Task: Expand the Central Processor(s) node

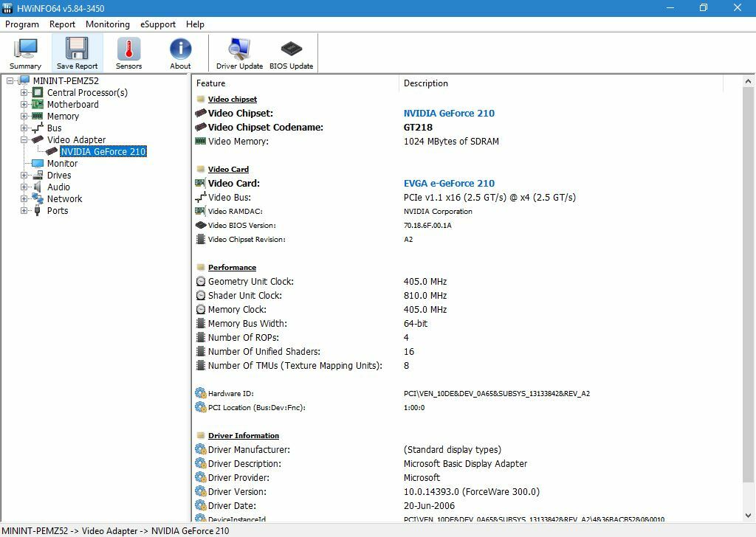Action: pyautogui.click(x=24, y=93)
